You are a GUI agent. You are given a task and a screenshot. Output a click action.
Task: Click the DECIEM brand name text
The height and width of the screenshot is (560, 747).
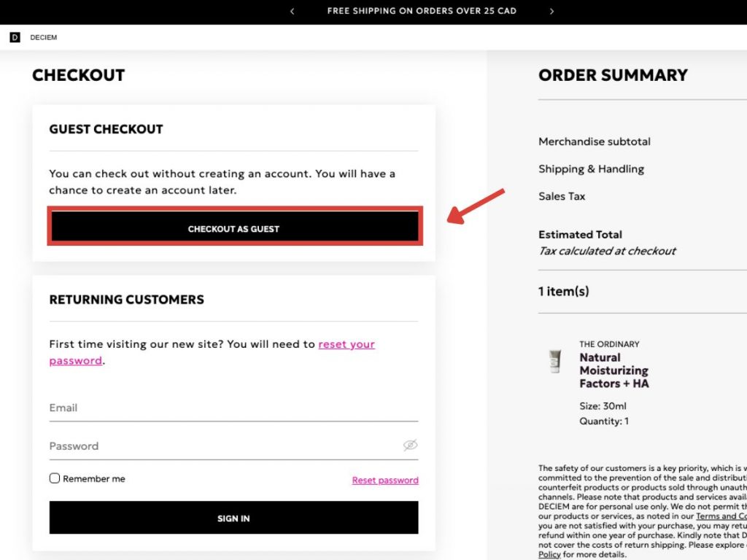click(44, 37)
